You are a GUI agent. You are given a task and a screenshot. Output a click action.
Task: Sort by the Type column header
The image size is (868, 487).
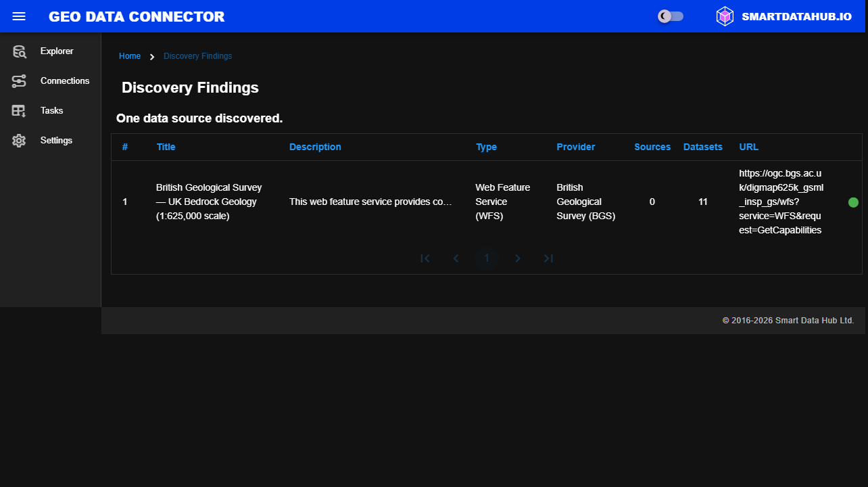pos(486,147)
